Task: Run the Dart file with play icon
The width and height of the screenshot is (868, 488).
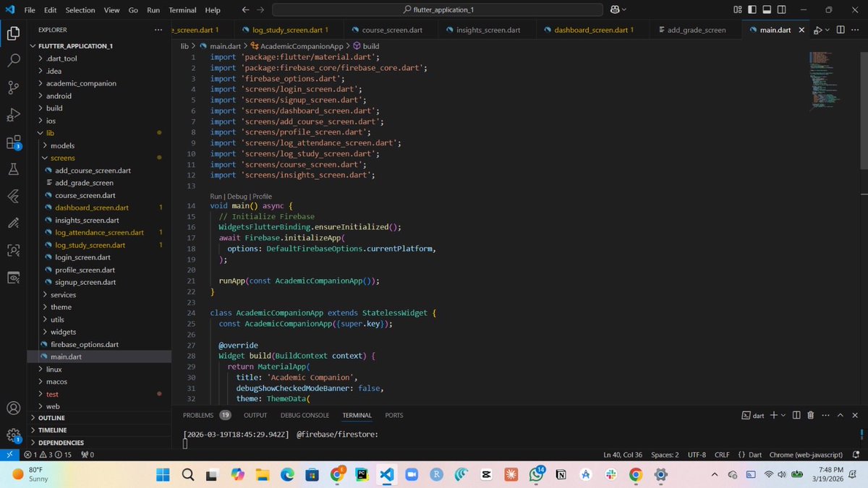Action: pyautogui.click(x=817, y=30)
